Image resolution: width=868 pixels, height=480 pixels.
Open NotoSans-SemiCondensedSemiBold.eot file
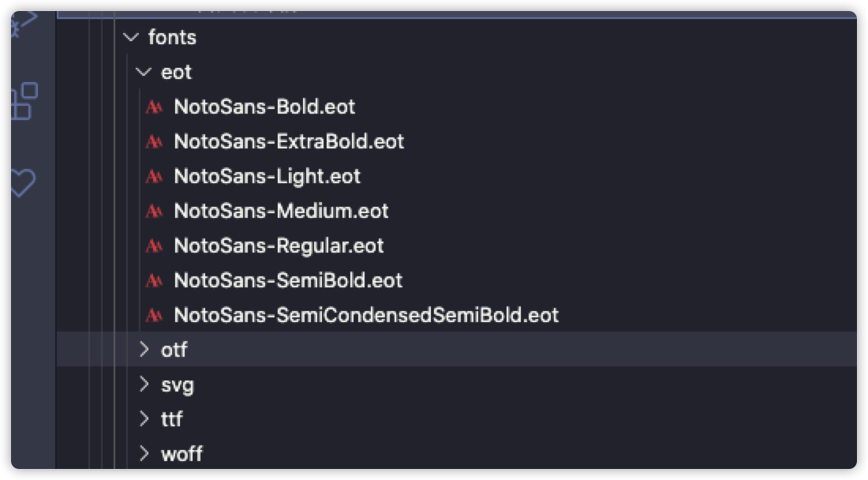[x=366, y=316]
